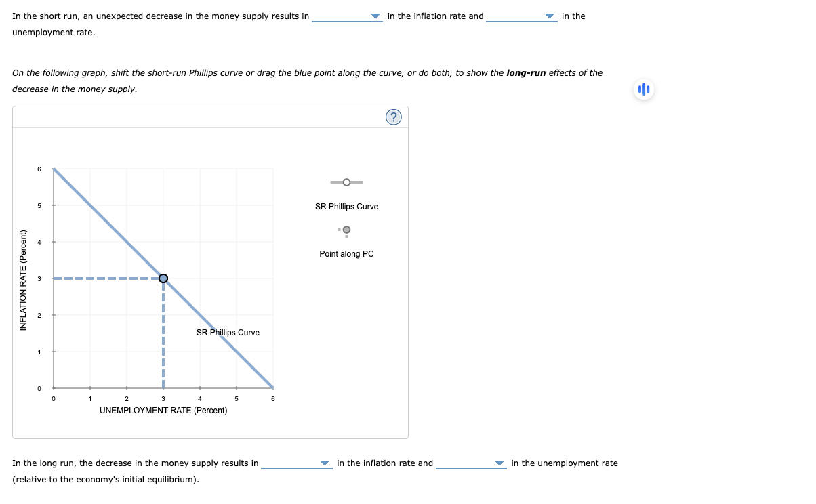Open the short-run unemployment rate dropdown
Screen dimensions: 816x504
click(x=522, y=16)
